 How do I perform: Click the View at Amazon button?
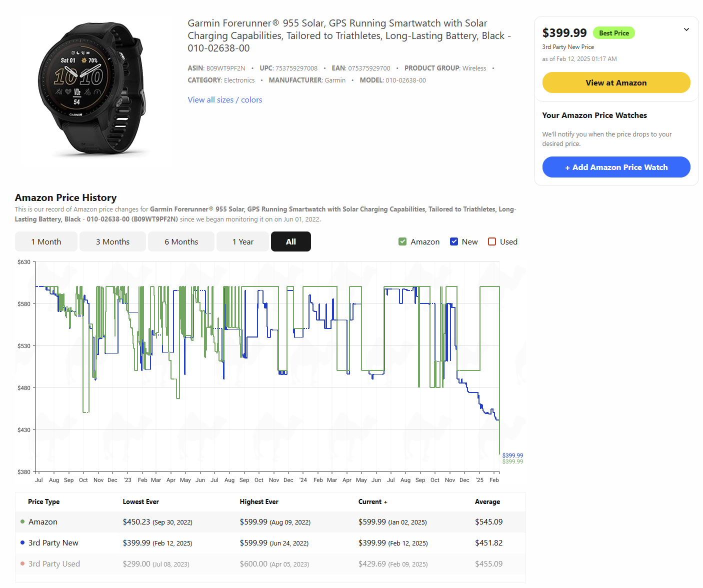tap(616, 82)
